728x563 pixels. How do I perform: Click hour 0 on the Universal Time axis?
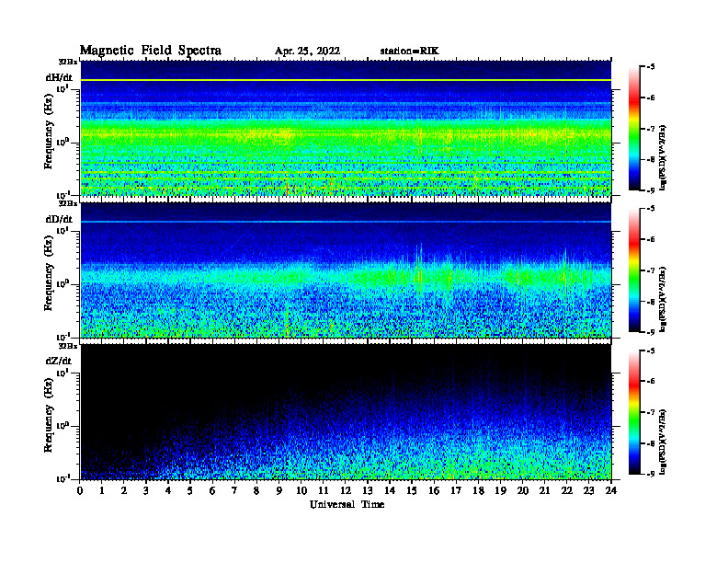[x=80, y=490]
